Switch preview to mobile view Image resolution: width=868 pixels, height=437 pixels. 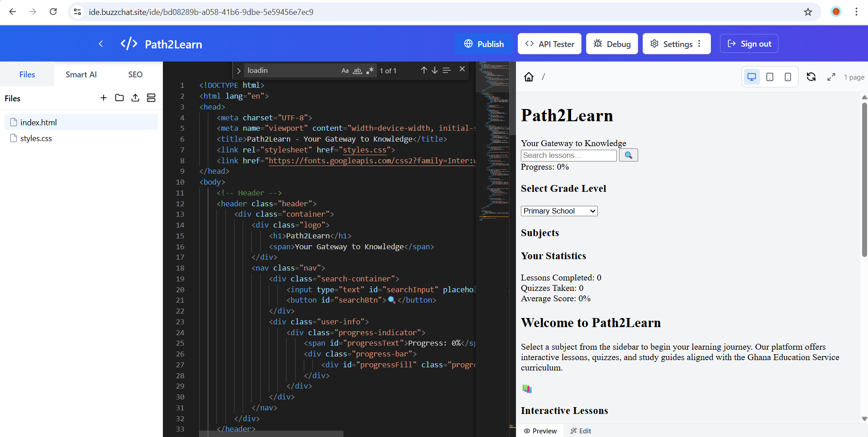(788, 77)
